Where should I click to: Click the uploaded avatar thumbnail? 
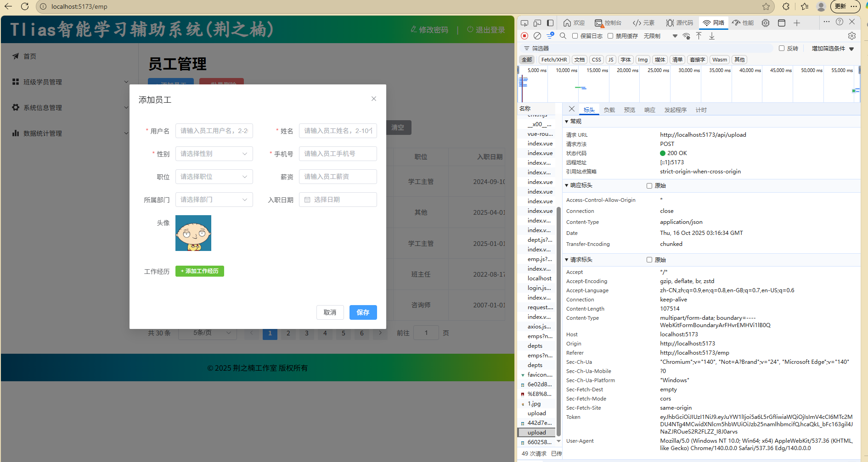pyautogui.click(x=193, y=233)
